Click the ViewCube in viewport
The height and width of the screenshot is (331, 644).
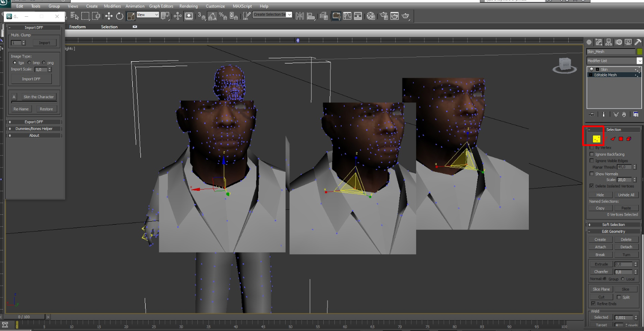(566, 64)
